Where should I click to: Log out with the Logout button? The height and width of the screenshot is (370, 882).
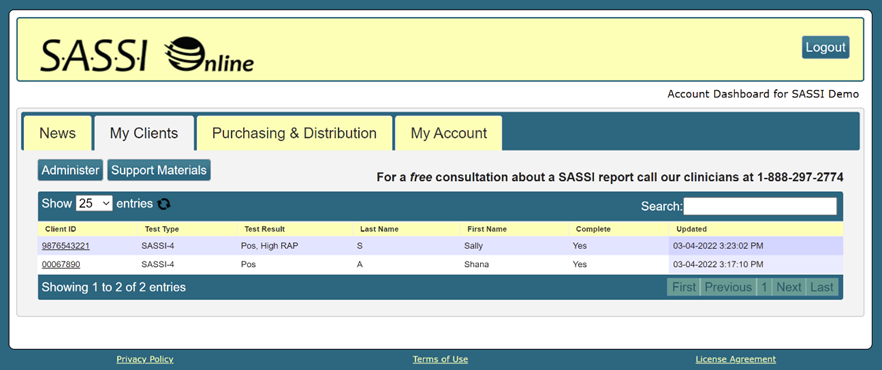coord(825,48)
